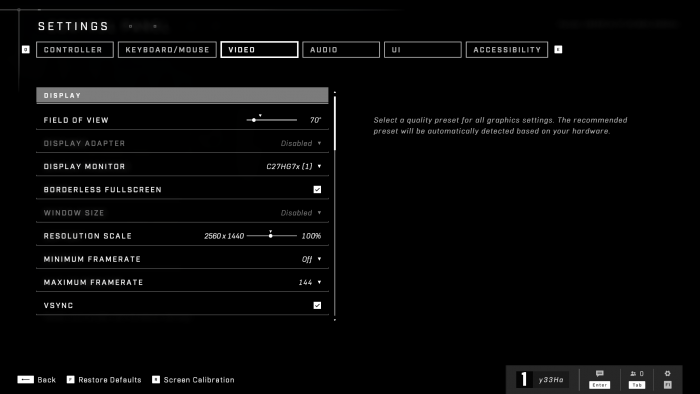Click the previous tab key icon beside Controller
The height and width of the screenshot is (394, 700).
point(26,50)
